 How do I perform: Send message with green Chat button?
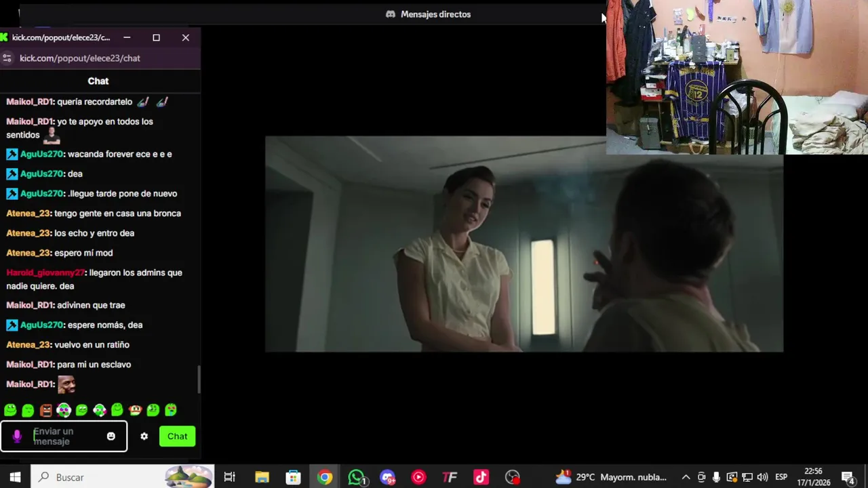coord(178,436)
